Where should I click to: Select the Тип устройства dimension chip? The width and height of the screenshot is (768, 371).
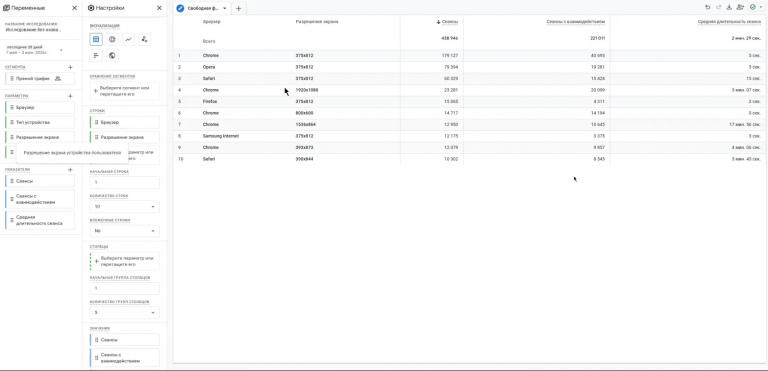point(40,123)
